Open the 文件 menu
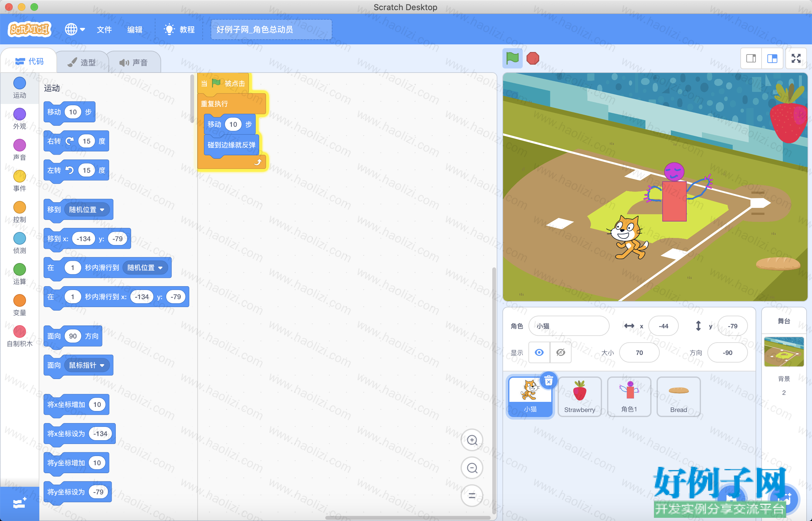This screenshot has width=812, height=521. pyautogui.click(x=104, y=29)
